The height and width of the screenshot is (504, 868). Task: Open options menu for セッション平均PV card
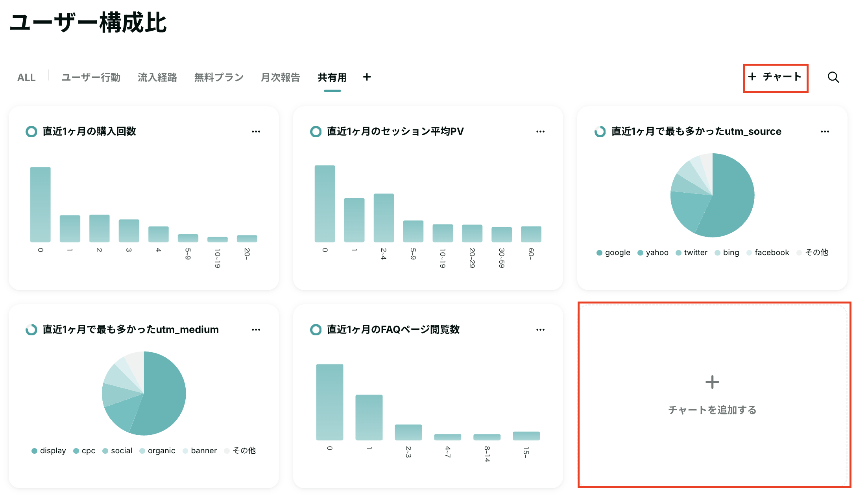click(x=540, y=131)
